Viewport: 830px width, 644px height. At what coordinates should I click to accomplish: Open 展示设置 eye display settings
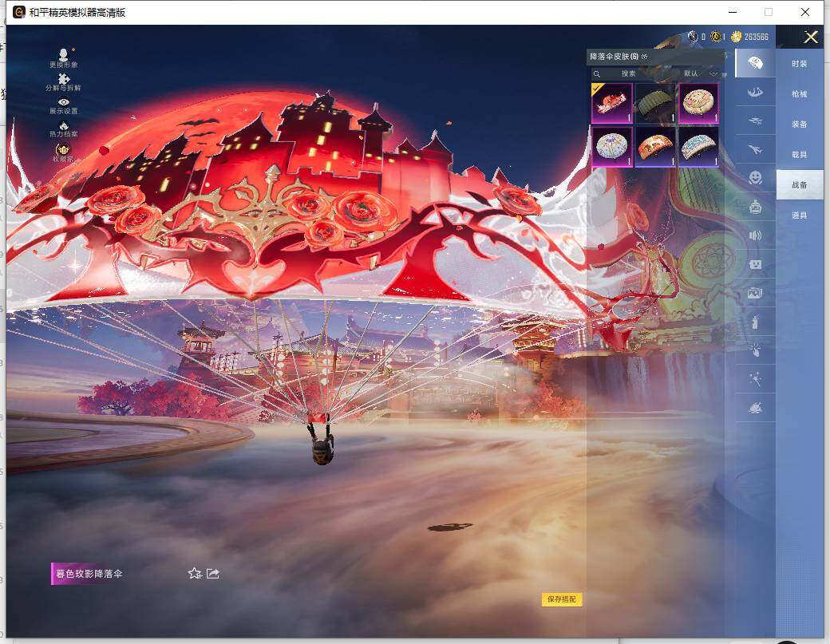(x=64, y=105)
